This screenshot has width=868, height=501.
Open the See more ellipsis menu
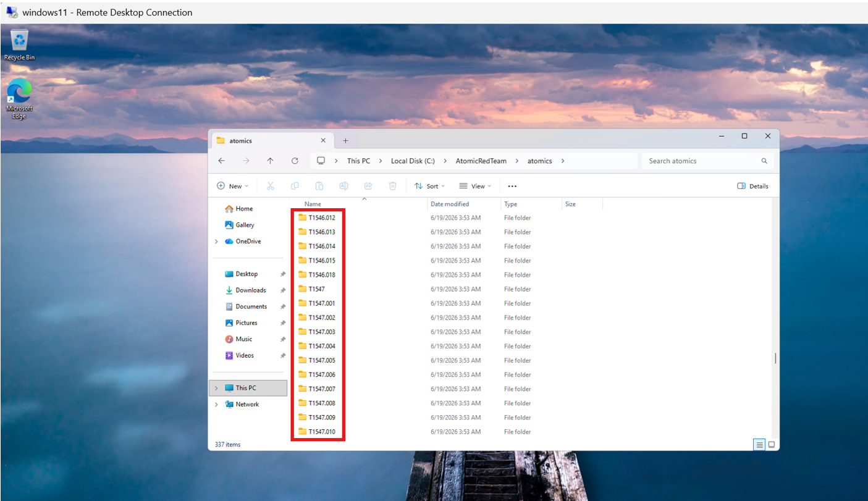click(x=512, y=186)
